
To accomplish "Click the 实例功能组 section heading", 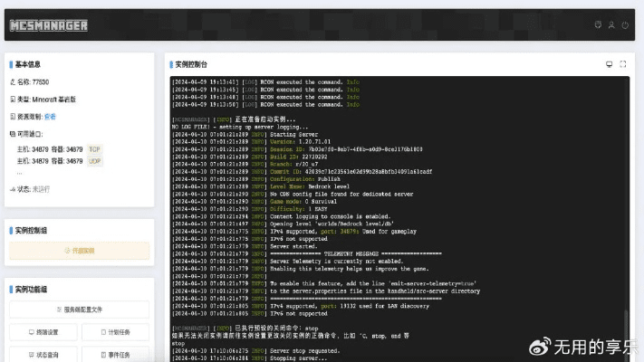I will coord(31,290).
